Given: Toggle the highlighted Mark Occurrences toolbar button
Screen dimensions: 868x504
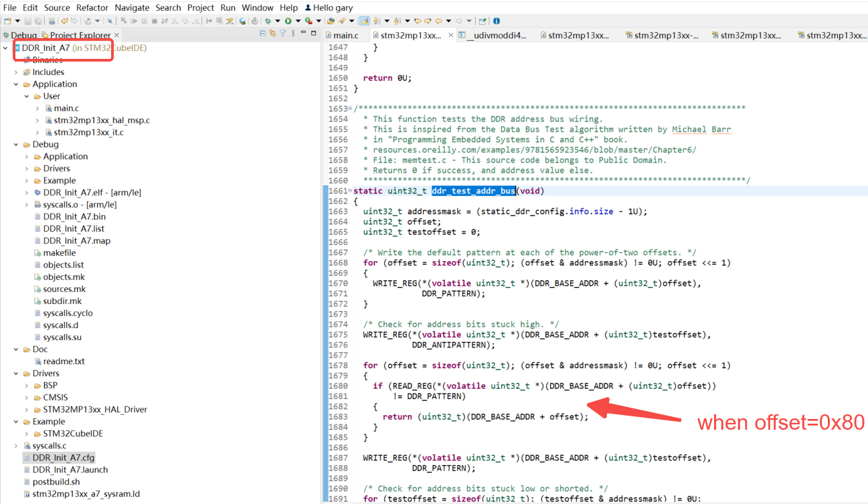Looking at the screenshot, I should (365, 21).
